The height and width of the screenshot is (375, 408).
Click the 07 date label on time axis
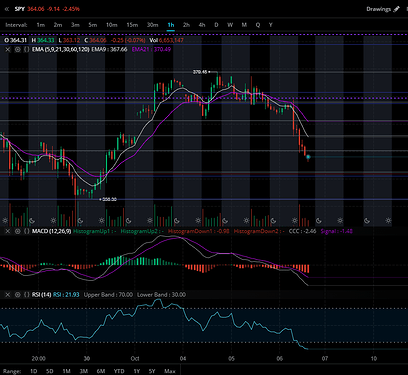(x=325, y=359)
